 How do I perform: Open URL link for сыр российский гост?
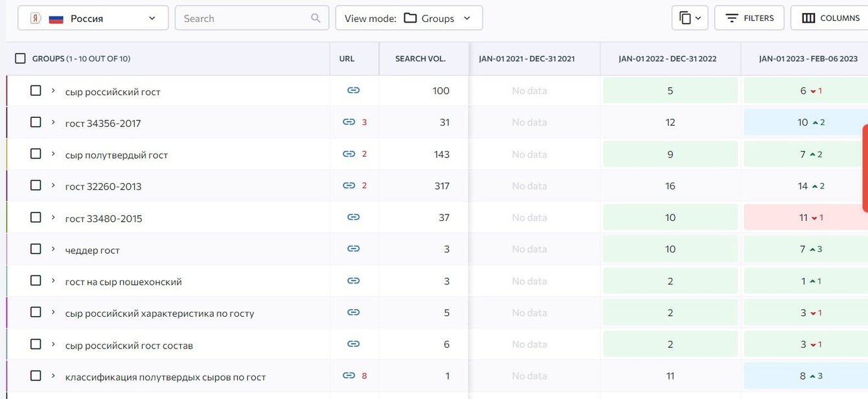(x=353, y=91)
